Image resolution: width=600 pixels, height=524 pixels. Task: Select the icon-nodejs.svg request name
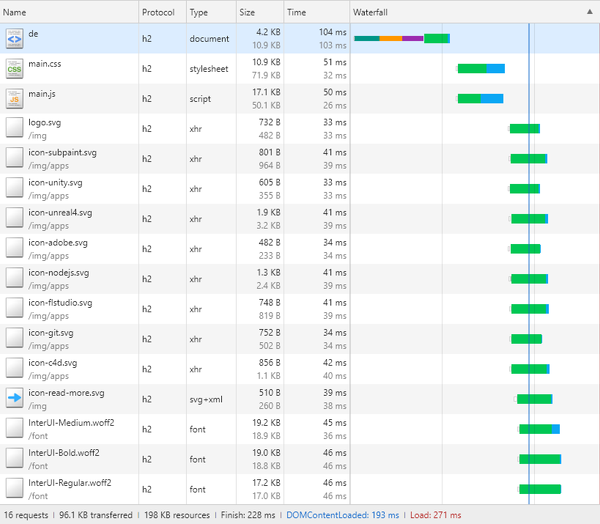[x=59, y=273]
